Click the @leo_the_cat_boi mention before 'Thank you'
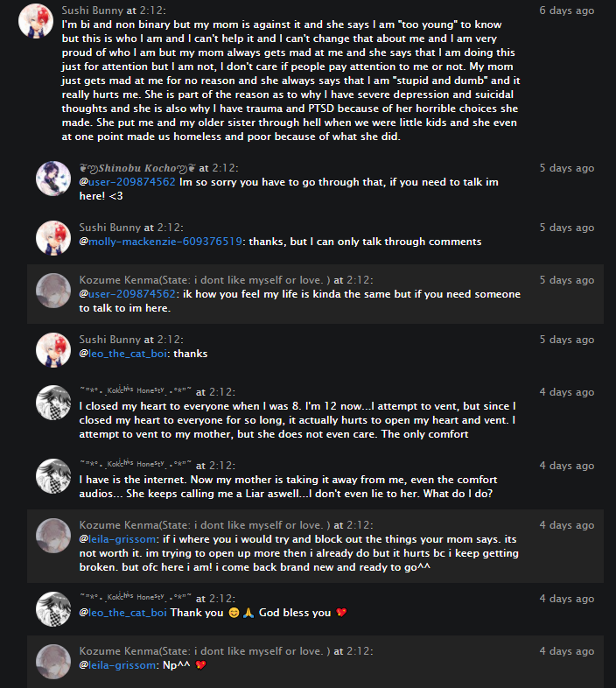 pos(123,613)
